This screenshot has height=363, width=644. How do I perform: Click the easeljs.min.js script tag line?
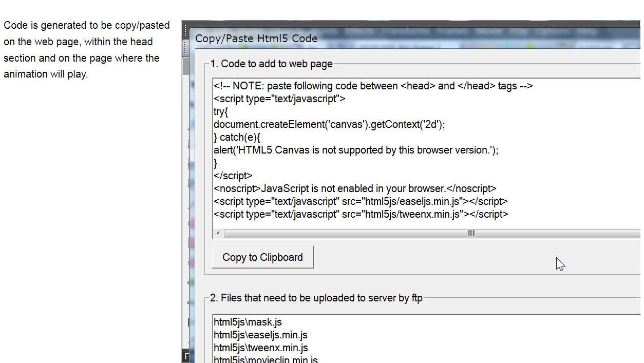click(361, 201)
